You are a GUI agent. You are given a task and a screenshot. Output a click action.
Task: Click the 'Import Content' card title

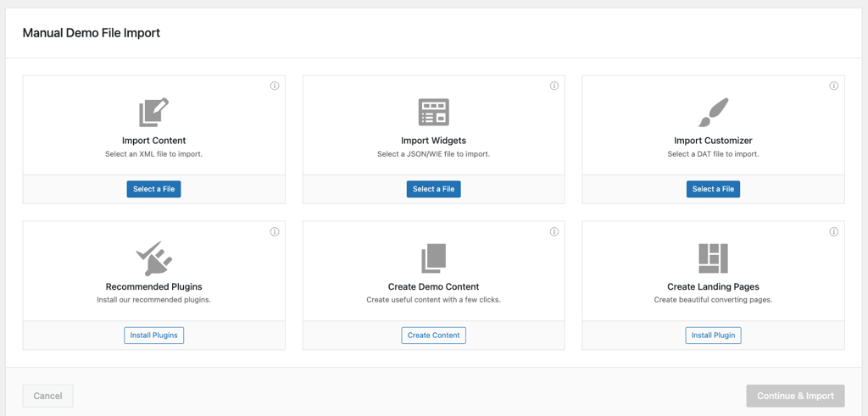[154, 141]
